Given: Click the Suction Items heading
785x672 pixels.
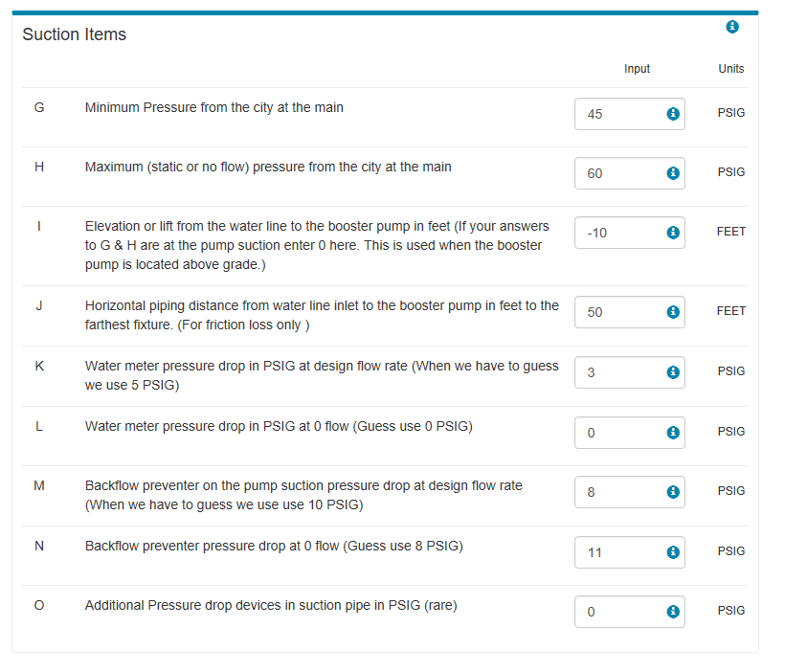Looking at the screenshot, I should (x=74, y=34).
